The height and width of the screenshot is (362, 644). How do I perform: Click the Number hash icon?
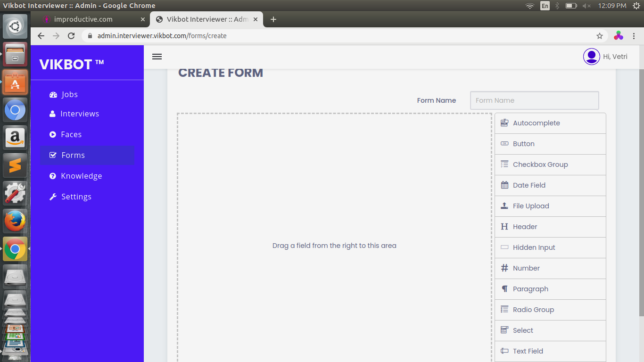[x=504, y=268]
